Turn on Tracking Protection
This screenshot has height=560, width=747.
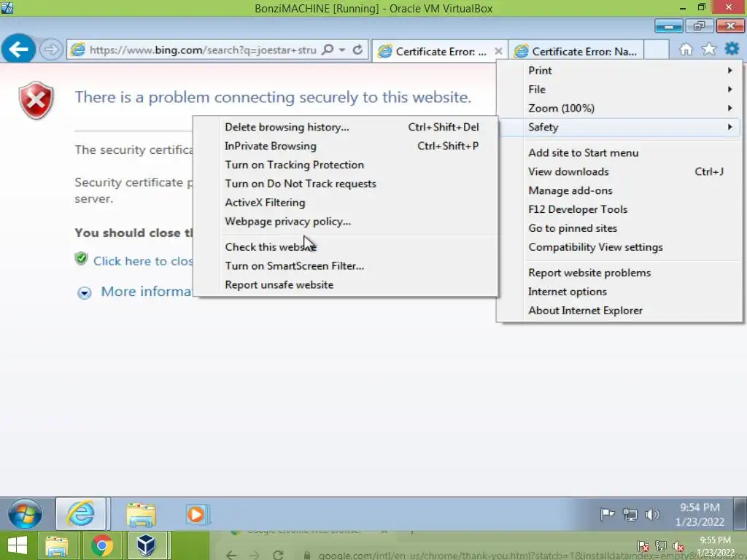pyautogui.click(x=345, y=165)
